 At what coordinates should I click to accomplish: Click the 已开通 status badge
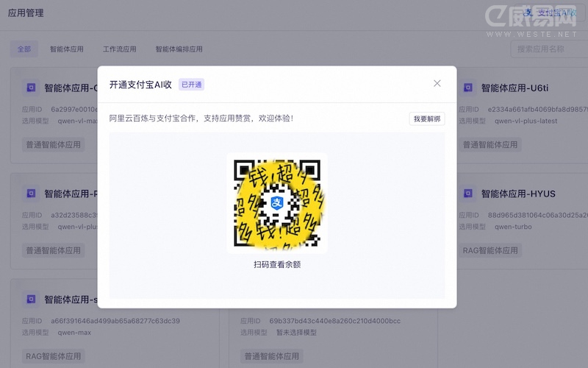coord(191,85)
